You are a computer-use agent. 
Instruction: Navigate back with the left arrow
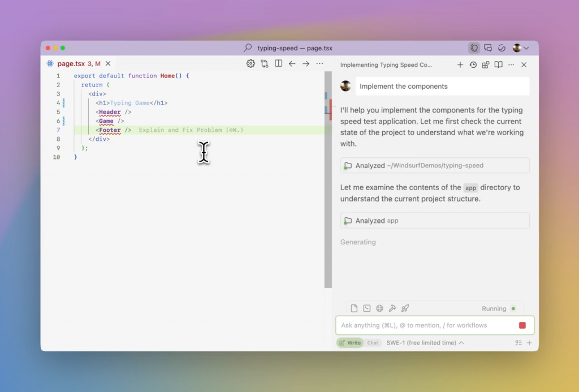tap(292, 63)
